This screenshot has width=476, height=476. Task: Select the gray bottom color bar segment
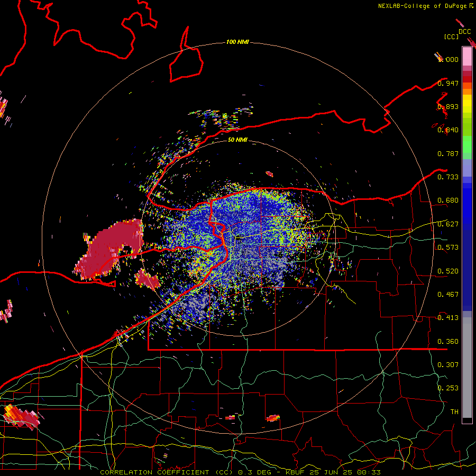tap(467, 368)
